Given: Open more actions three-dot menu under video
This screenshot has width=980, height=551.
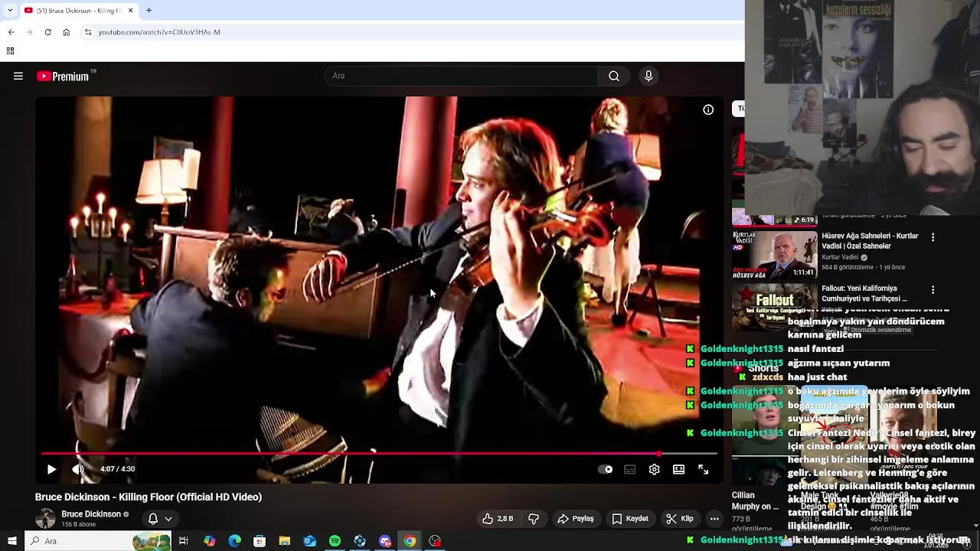Looking at the screenshot, I should [x=714, y=519].
